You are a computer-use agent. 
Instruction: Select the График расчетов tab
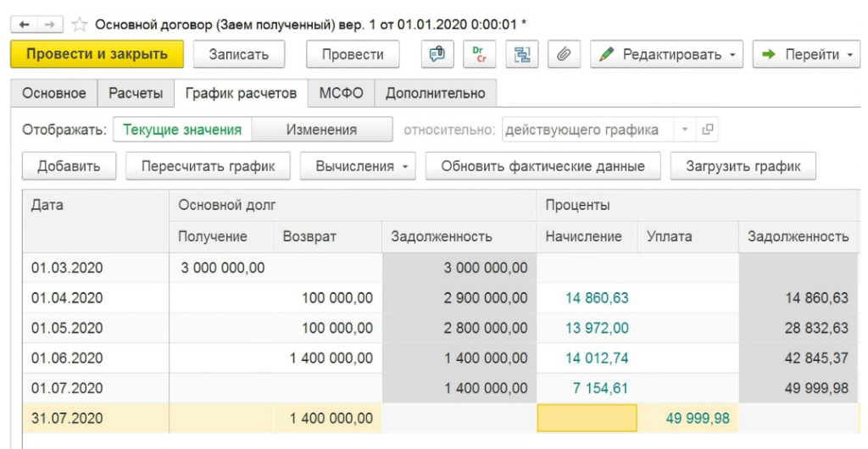point(241,93)
